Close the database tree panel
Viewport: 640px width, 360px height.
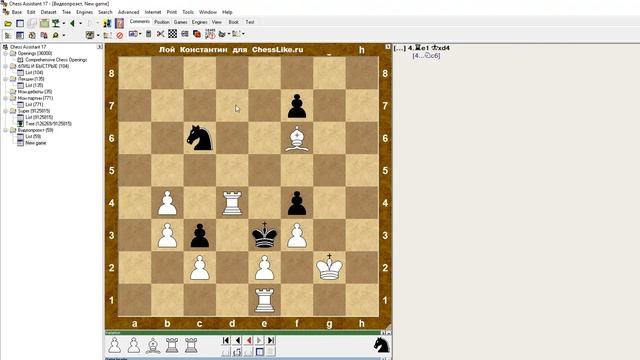click(x=100, y=47)
